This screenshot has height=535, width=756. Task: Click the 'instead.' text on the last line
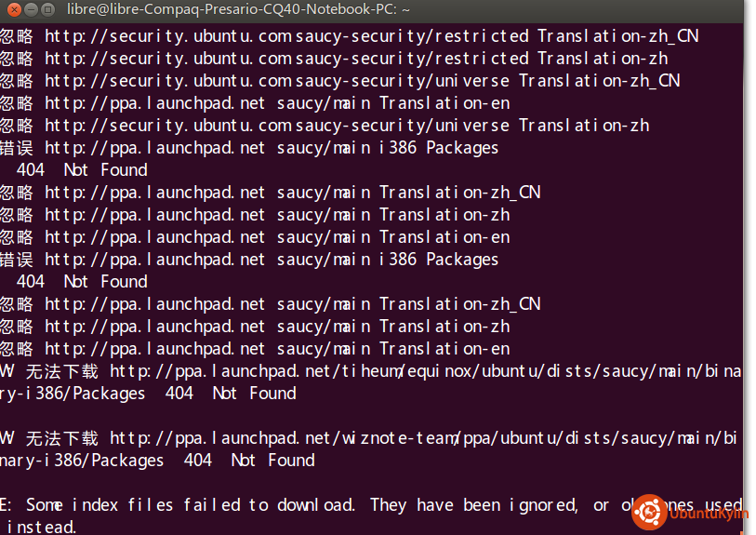[42, 527]
